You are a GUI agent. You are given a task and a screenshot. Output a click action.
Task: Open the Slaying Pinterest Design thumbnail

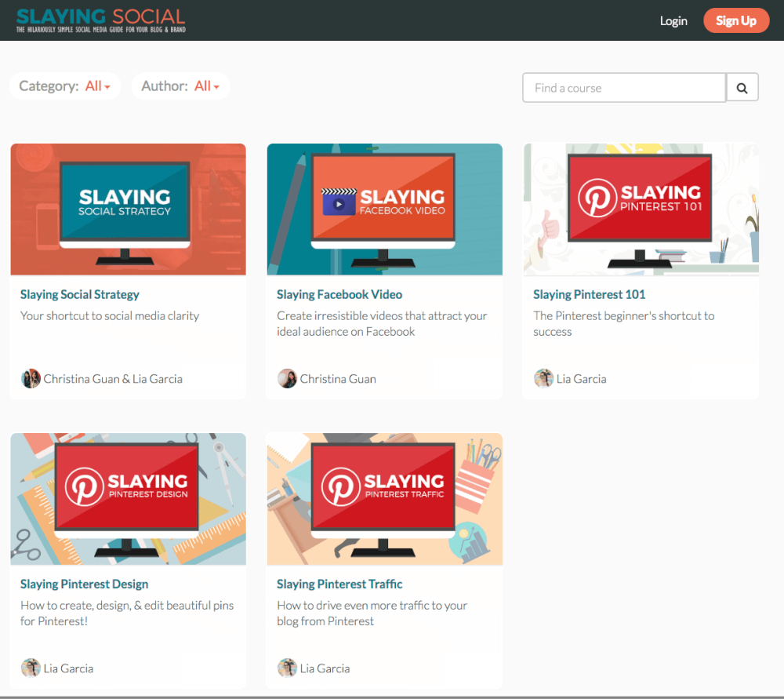pos(128,499)
